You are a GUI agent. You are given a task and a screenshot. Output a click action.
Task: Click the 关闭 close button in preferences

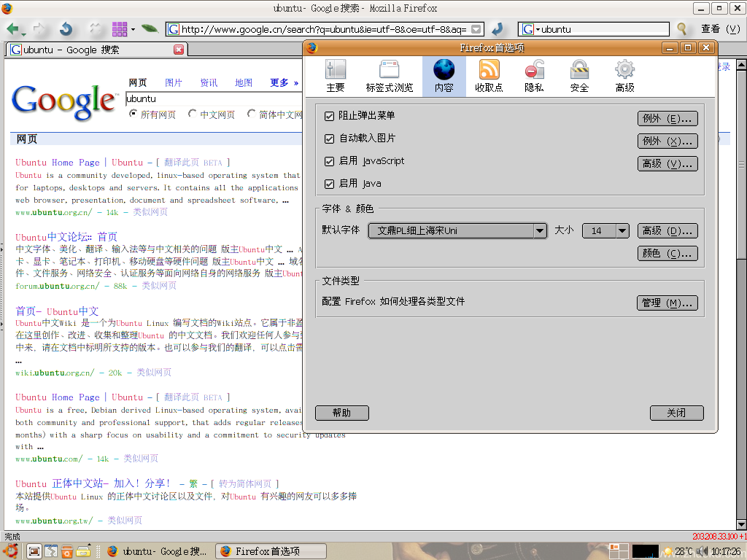pos(676,413)
